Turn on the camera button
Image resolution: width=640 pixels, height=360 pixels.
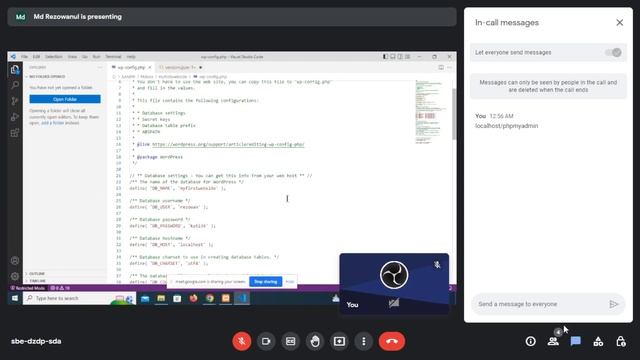coord(266,341)
